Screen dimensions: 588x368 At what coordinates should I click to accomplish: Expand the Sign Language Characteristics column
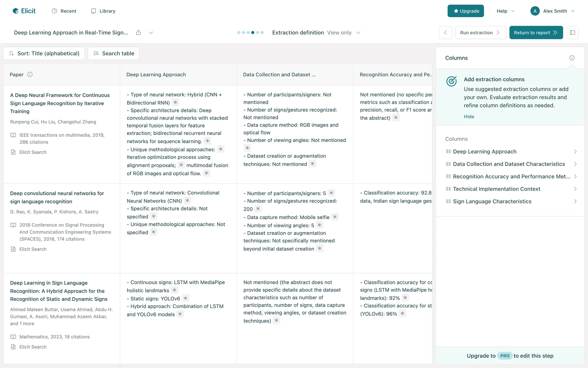tap(575, 201)
